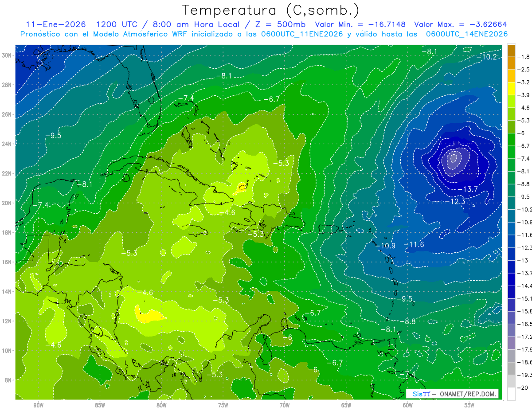The image size is (532, 411).
Task: Click the -18.6 color bar label
Action: coord(524,363)
